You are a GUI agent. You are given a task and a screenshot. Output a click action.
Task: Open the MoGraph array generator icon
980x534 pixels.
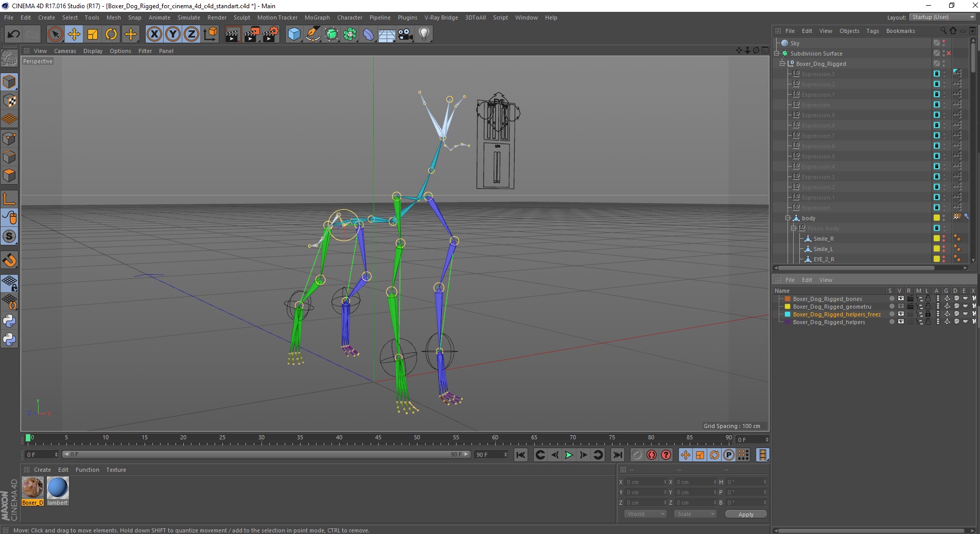350,34
